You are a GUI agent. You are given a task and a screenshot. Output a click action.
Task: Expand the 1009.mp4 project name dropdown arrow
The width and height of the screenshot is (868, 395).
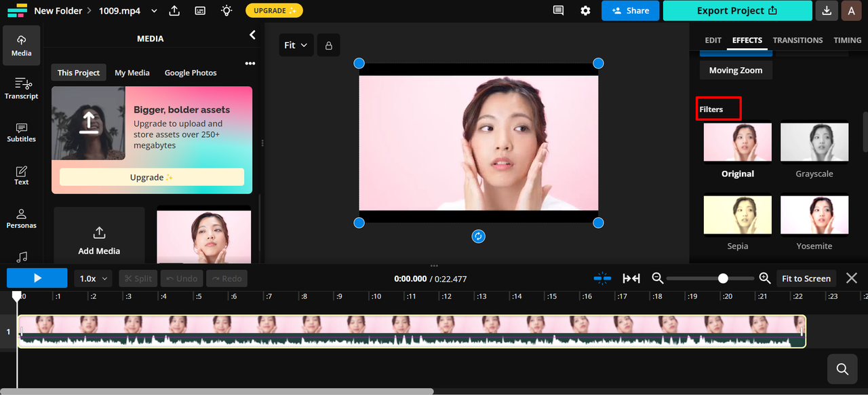154,11
